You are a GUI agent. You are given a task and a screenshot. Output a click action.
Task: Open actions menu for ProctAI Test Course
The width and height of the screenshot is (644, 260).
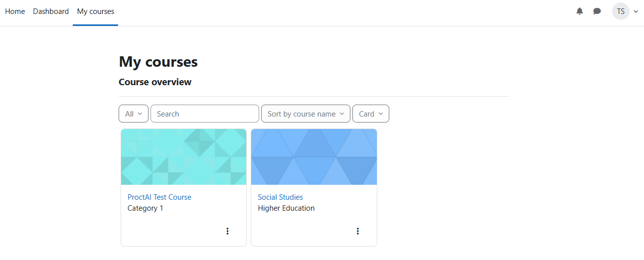tap(227, 231)
